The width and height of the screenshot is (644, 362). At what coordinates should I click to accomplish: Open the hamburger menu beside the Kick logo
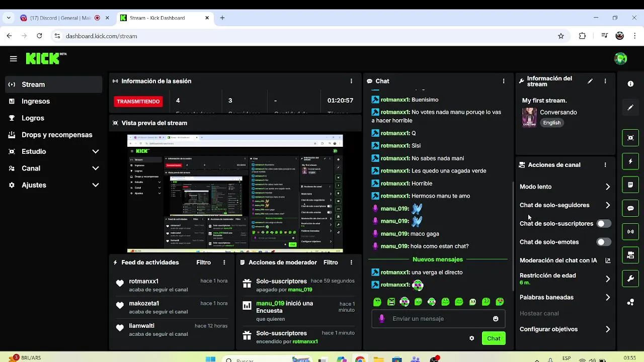(14, 59)
